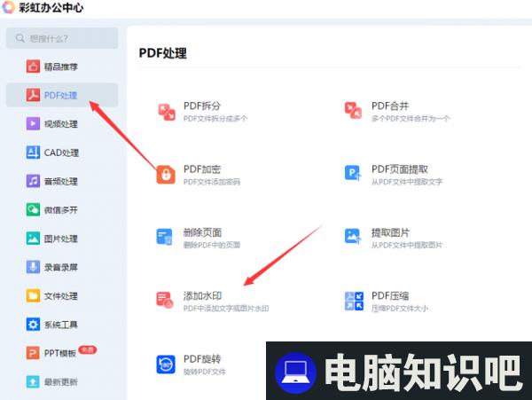Click the PDF合并 tool icon
The image size is (532, 400).
coord(353,110)
